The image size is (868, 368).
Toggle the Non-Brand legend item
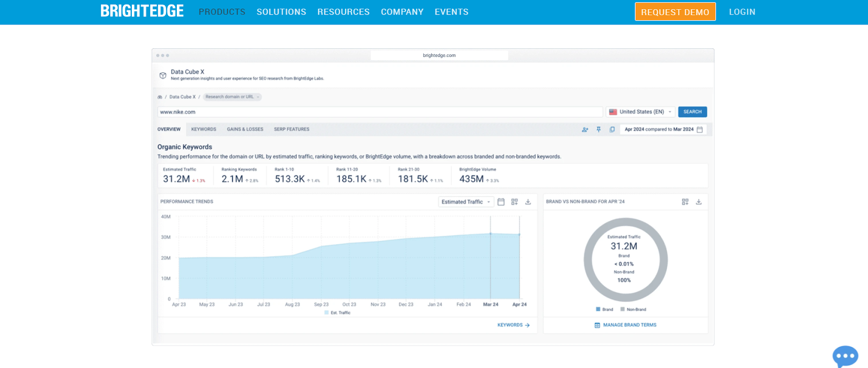click(x=633, y=309)
